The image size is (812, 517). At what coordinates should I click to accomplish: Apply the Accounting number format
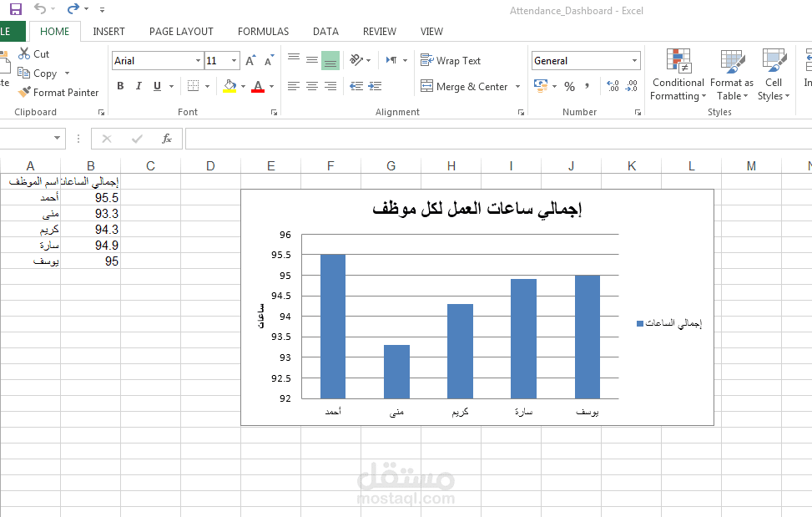(541, 86)
